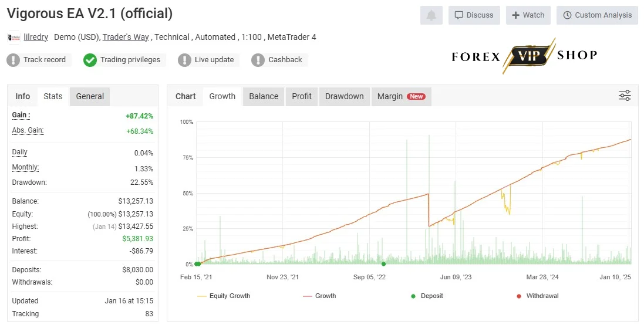The image size is (644, 328).
Task: Click the Track record warning icon
Action: pos(13,60)
